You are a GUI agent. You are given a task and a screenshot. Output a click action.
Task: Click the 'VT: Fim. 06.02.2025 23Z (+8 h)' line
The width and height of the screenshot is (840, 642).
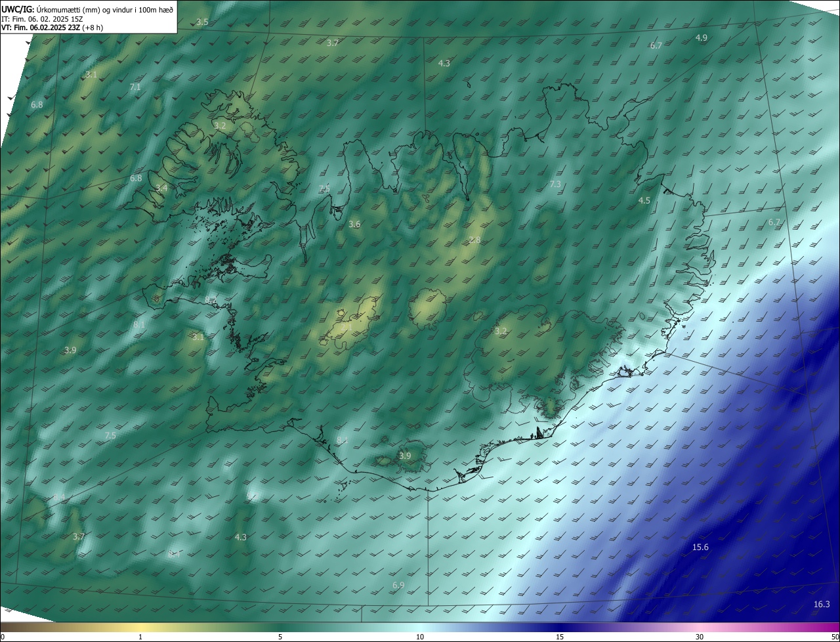pyautogui.click(x=52, y=28)
